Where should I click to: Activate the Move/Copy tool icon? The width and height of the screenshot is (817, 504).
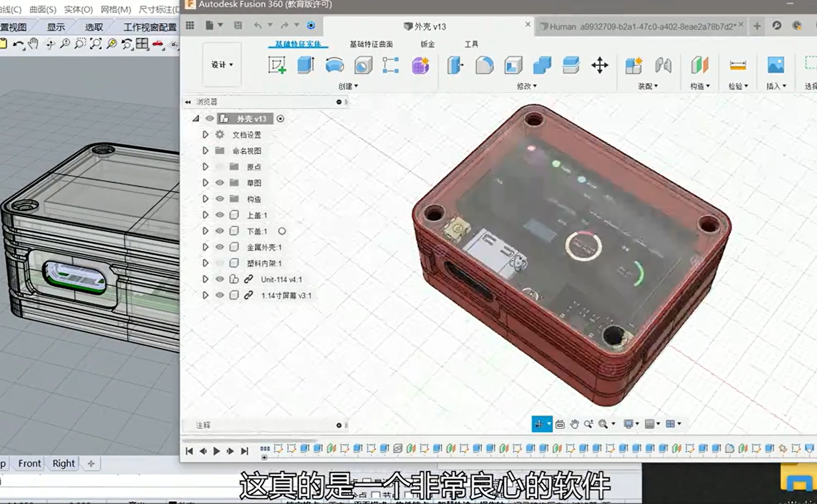pos(600,66)
